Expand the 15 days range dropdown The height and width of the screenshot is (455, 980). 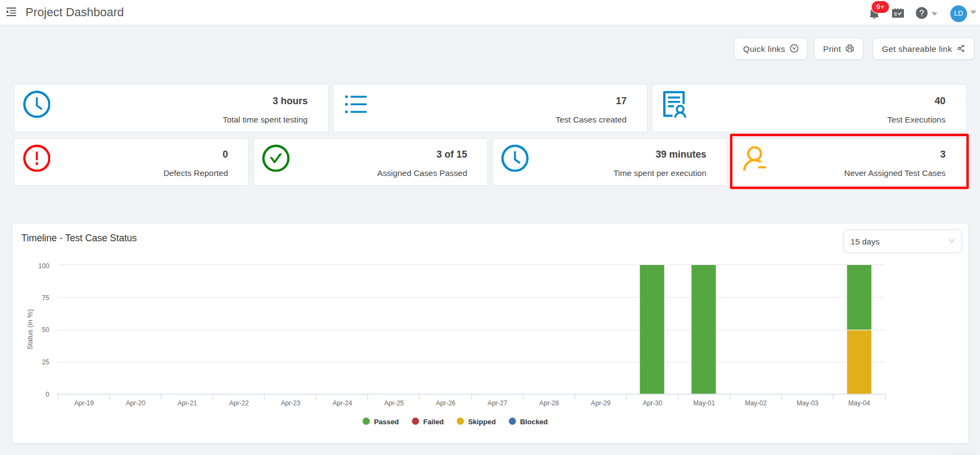coord(902,241)
